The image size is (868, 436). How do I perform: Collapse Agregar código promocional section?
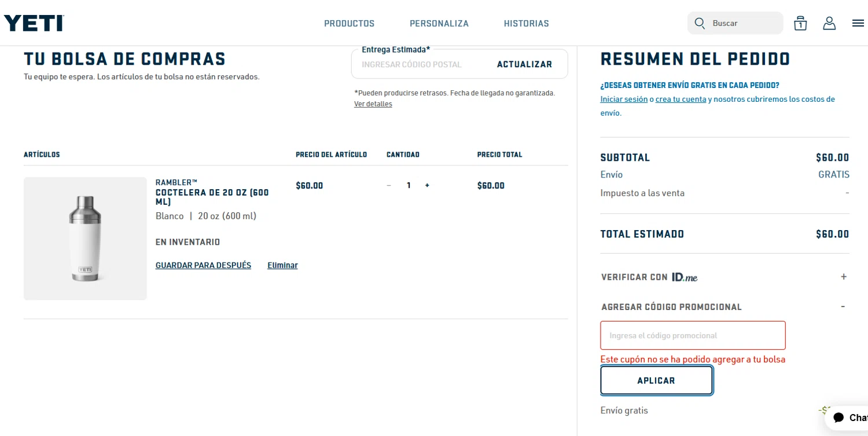[843, 306]
